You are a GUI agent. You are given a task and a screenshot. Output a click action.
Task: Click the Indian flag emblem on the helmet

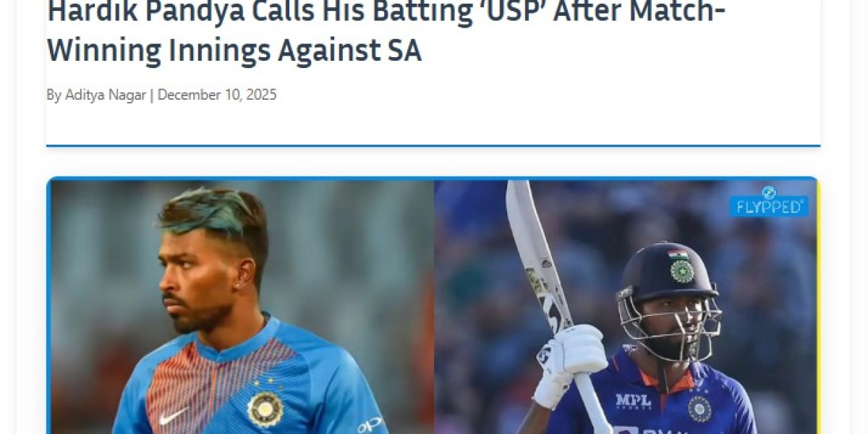678,255
